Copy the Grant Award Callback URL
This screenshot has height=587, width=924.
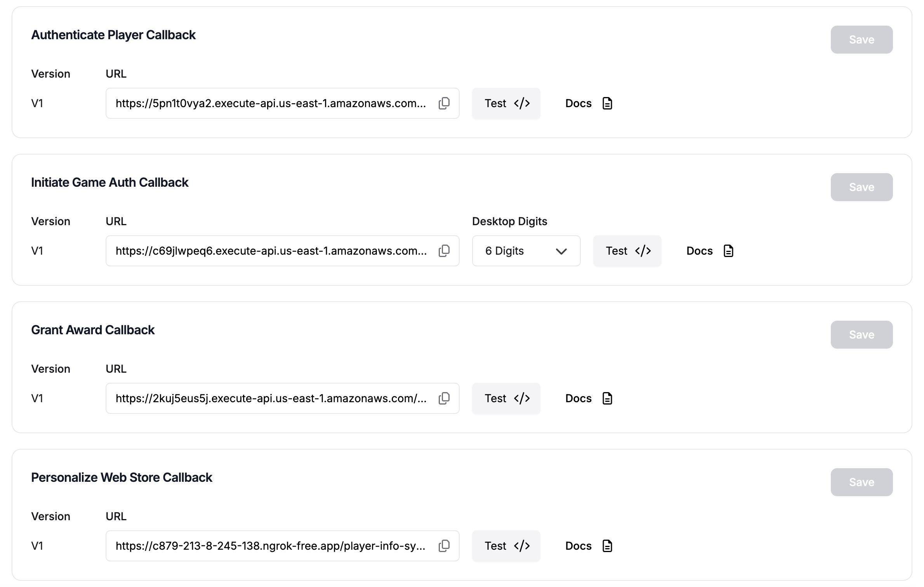pyautogui.click(x=444, y=398)
